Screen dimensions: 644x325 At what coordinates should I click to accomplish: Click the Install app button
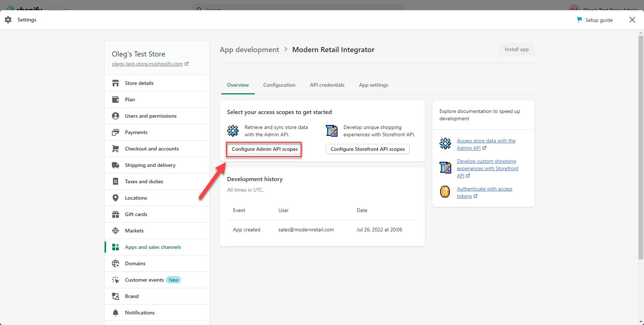click(x=516, y=49)
